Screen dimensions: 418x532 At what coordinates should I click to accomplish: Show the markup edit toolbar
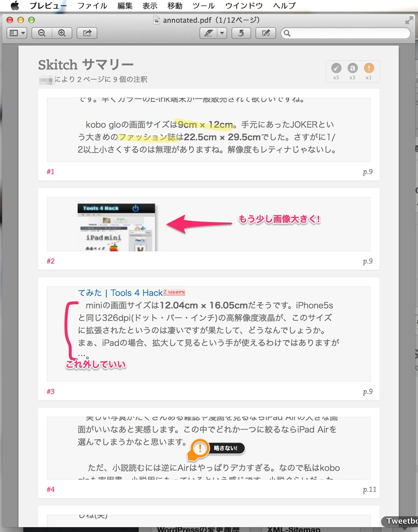(266, 33)
